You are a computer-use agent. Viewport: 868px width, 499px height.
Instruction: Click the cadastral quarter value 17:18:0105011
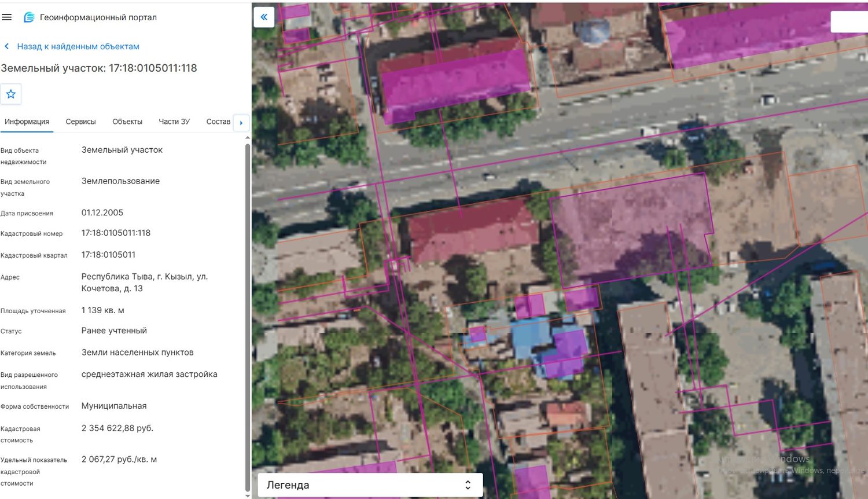tap(108, 255)
